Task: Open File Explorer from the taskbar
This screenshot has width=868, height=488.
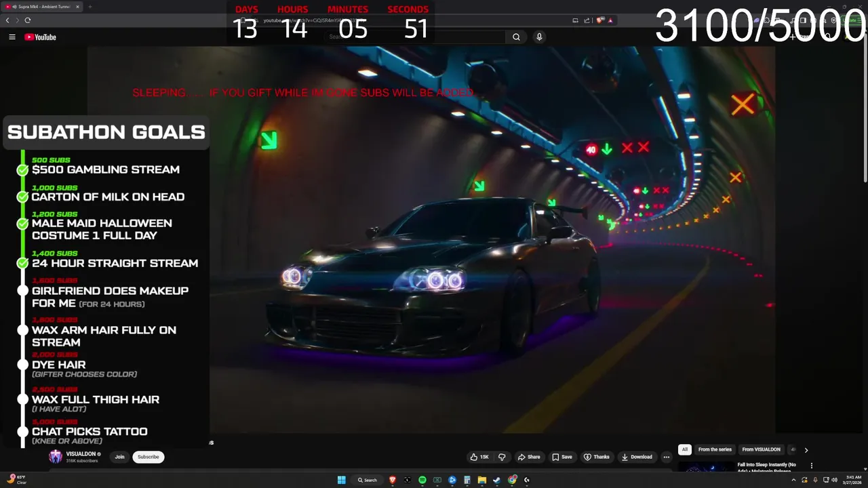Action: [x=481, y=480]
